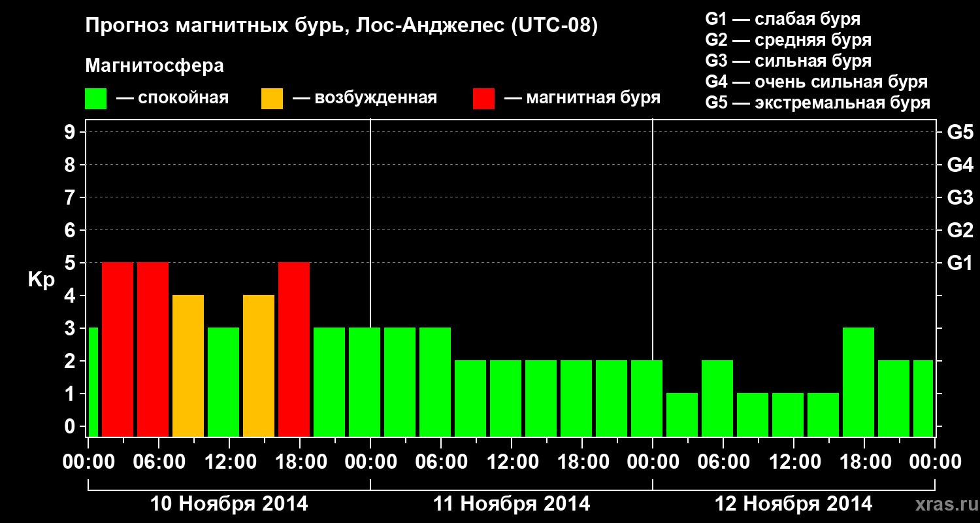This screenshot has height=523, width=980.
Task: Click the G2 label on the right axis
Action: 960,231
